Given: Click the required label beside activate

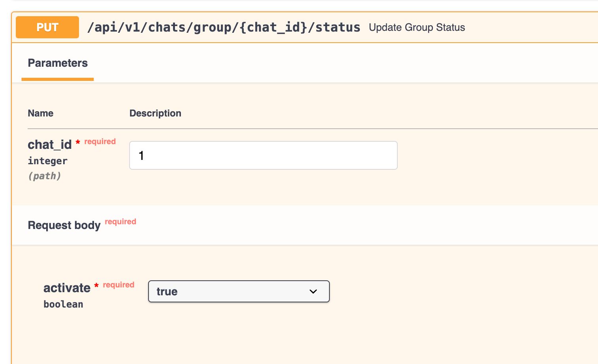Looking at the screenshot, I should click(118, 285).
